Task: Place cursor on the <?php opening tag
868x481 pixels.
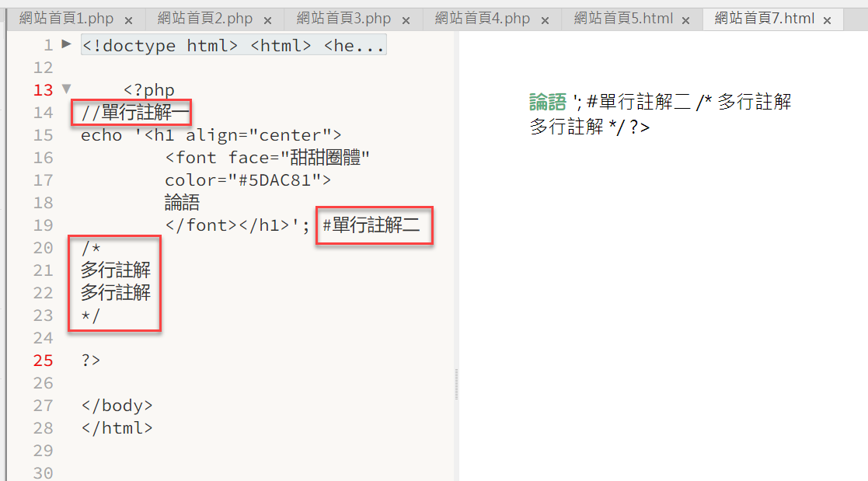Action: [x=149, y=89]
